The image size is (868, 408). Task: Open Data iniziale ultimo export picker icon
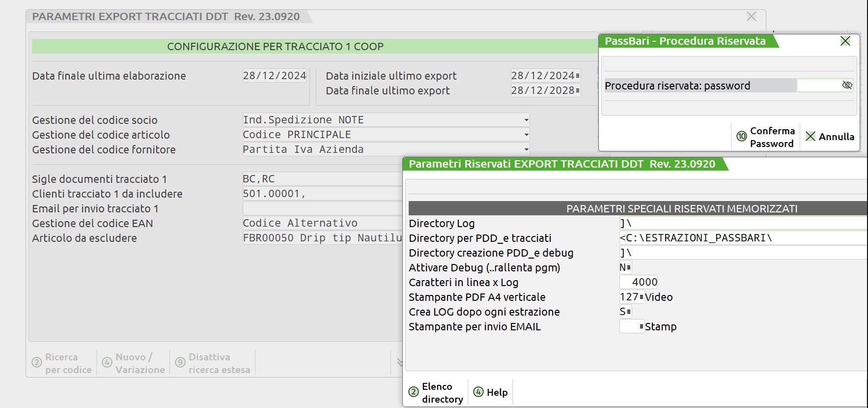[x=578, y=76]
